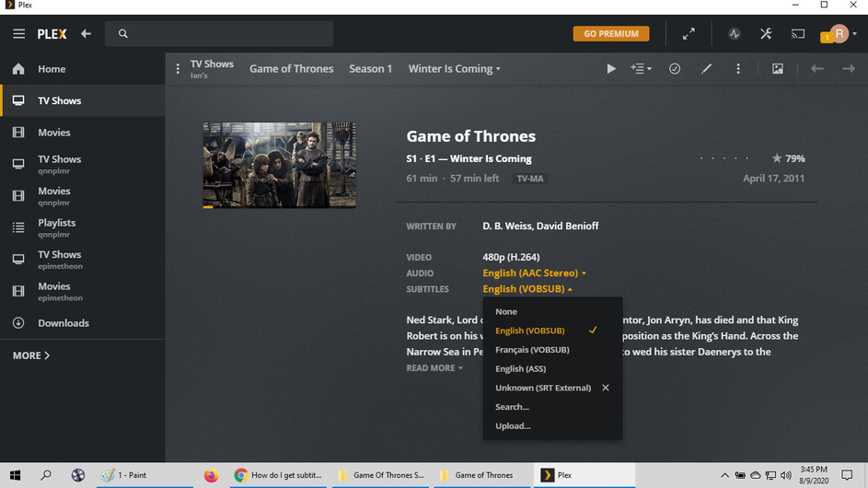Open Home in the sidebar
This screenshot has width=868, height=488.
click(x=83, y=69)
